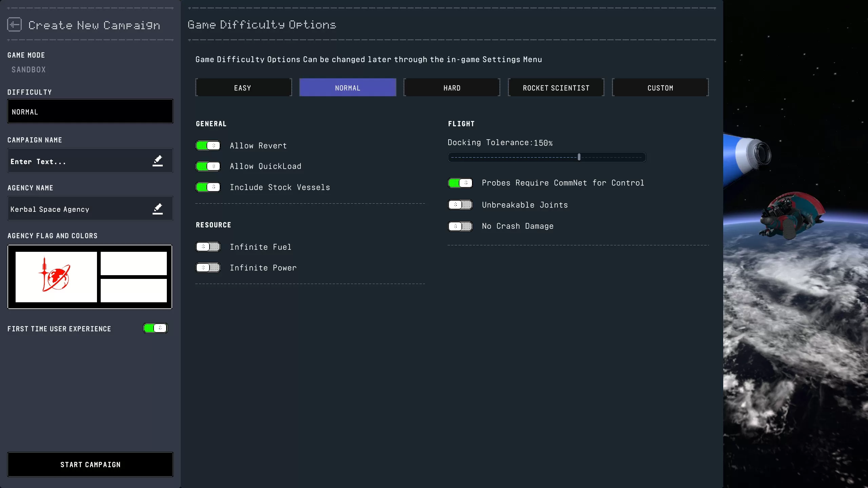Turn off Allow QuickLoad switch

[x=208, y=166]
